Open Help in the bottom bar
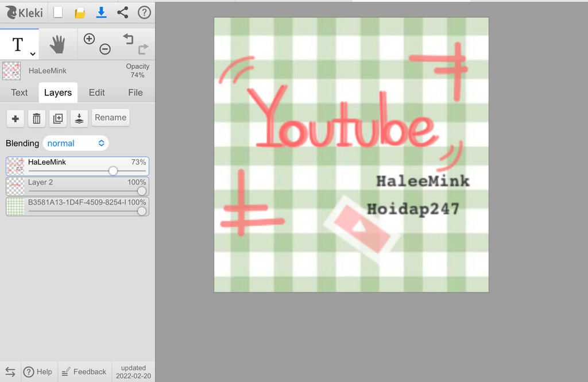The width and height of the screenshot is (588, 382). pyautogui.click(x=38, y=372)
